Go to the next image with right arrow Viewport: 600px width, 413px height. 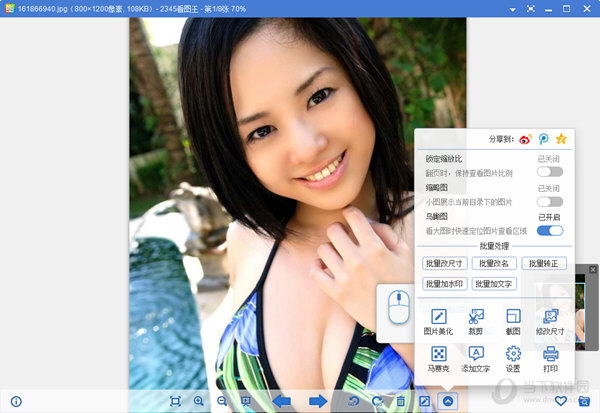point(318,401)
